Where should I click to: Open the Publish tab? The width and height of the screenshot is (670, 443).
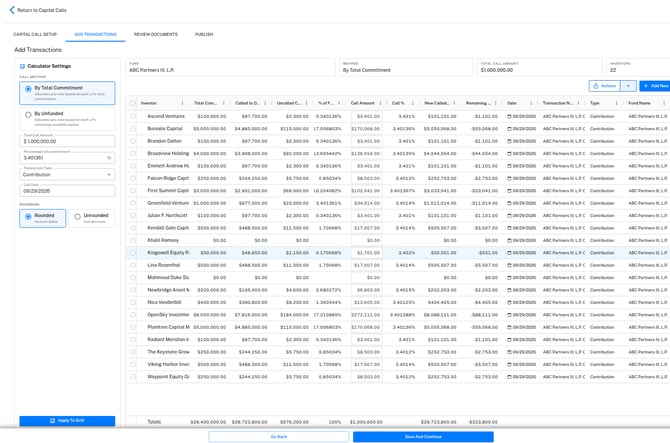click(204, 34)
